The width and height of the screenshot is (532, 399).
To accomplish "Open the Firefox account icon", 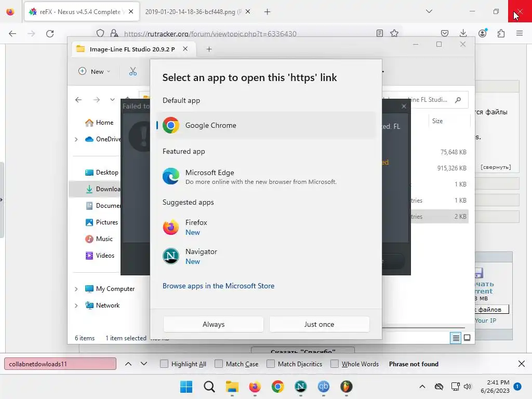I will tap(482, 33).
